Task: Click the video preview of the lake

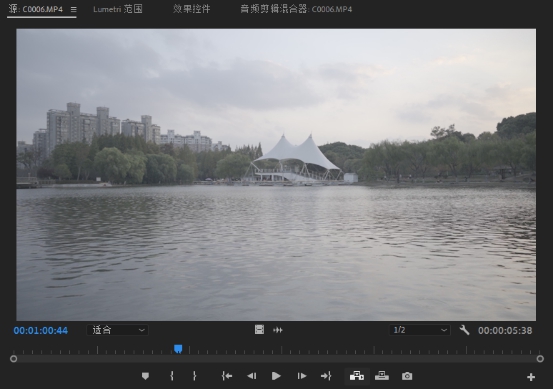Action: coord(276,175)
